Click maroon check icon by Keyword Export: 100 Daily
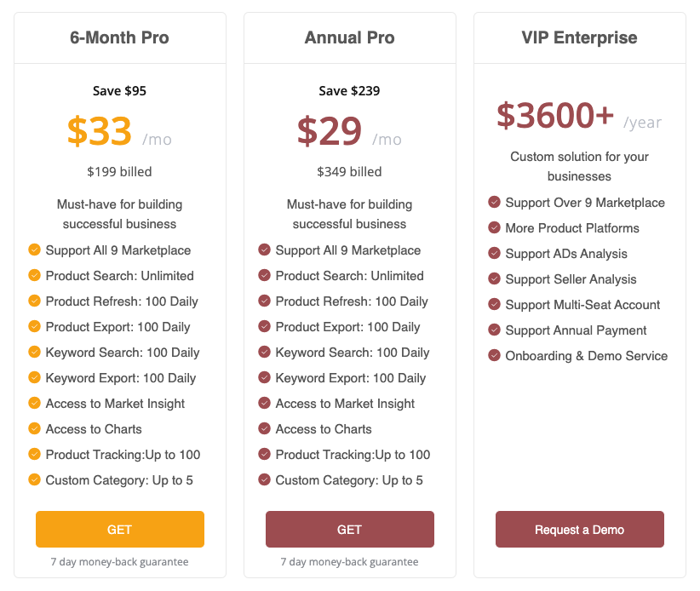The image size is (700, 591). pyautogui.click(x=264, y=378)
